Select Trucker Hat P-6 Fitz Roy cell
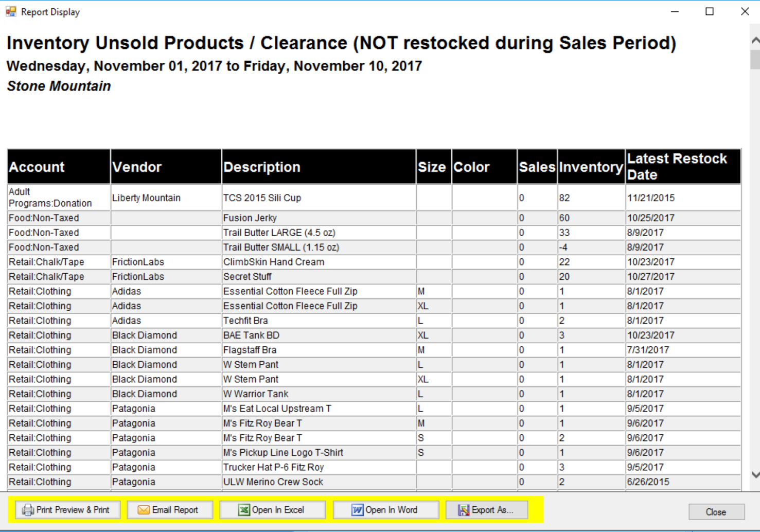The height and width of the screenshot is (532, 760). coord(319,467)
